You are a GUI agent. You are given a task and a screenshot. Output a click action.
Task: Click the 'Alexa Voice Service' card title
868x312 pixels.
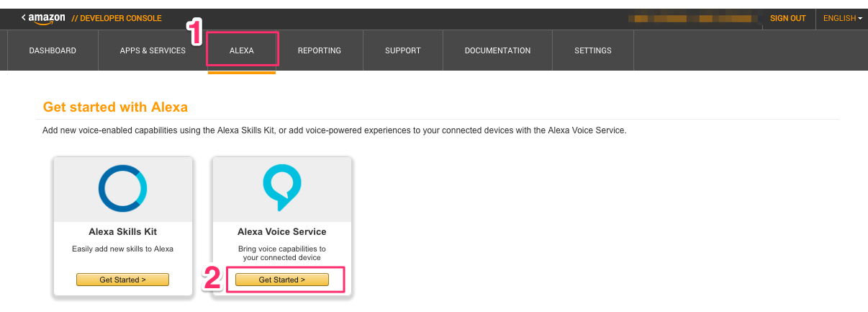[x=282, y=232]
